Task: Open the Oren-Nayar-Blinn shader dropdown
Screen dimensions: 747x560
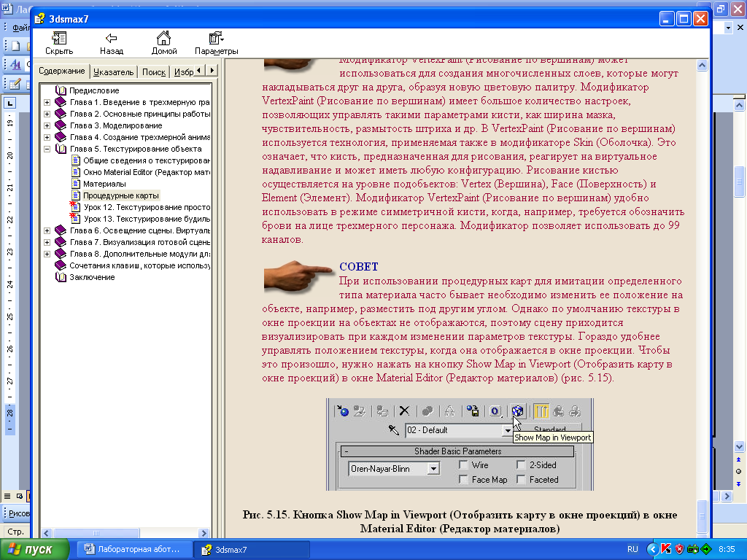Action: point(433,469)
